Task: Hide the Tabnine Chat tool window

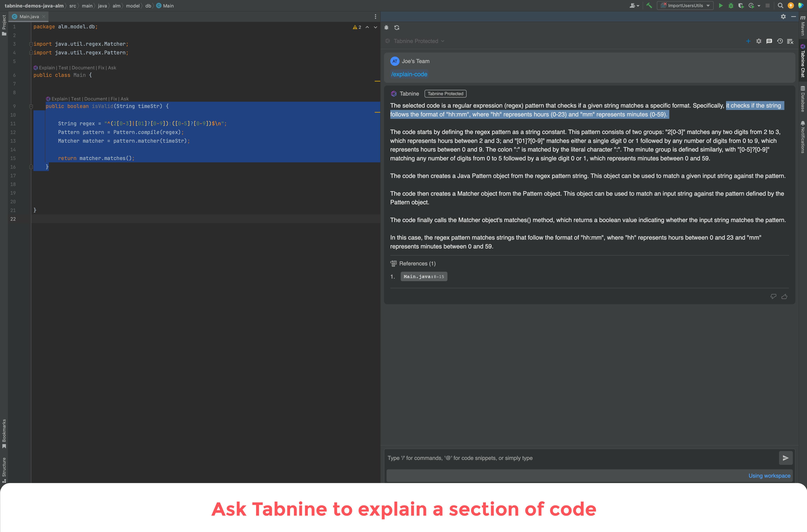Action: pyautogui.click(x=793, y=17)
